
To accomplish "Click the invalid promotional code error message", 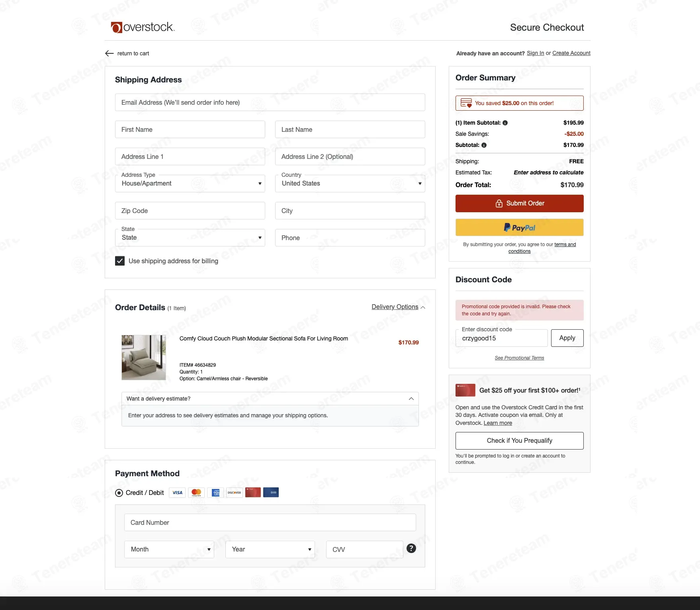I will (519, 310).
